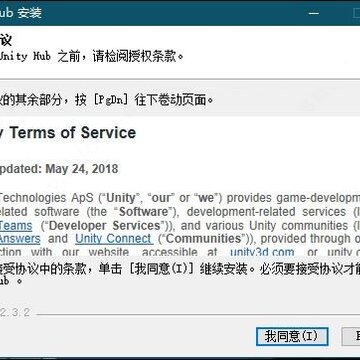Screen dimensions: 360x360
Task: Click the 'Terms of Service' heading
Action: pos(73,133)
